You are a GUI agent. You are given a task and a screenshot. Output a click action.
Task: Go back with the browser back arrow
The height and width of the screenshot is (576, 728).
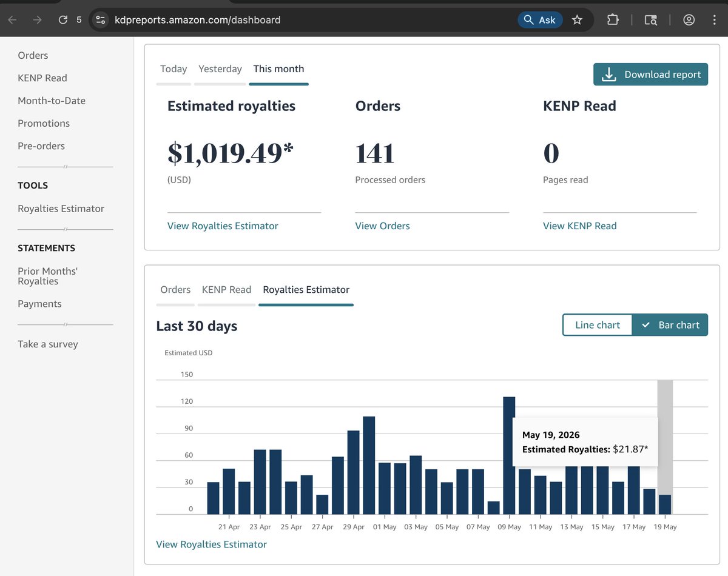[x=12, y=20]
